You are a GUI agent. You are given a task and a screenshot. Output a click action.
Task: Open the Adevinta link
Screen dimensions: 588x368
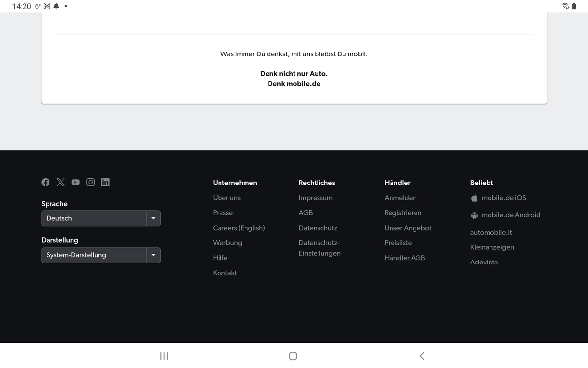click(x=484, y=262)
